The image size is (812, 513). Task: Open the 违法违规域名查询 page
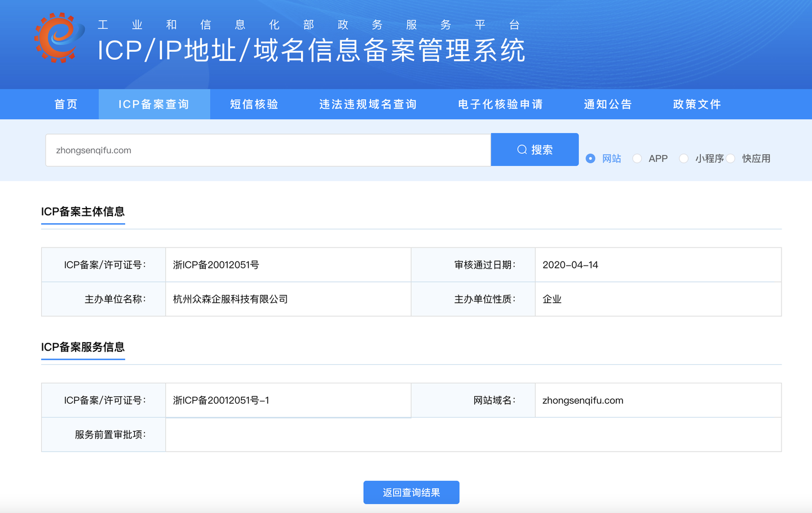coord(368,104)
